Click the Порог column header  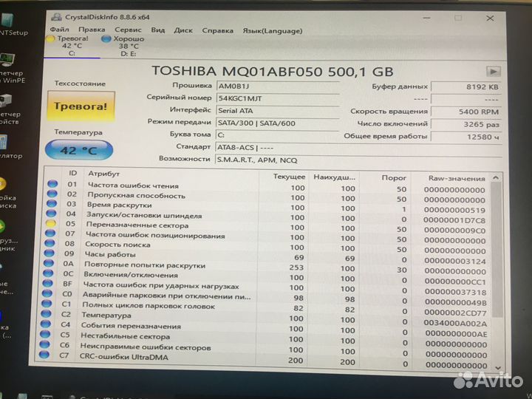click(x=394, y=178)
